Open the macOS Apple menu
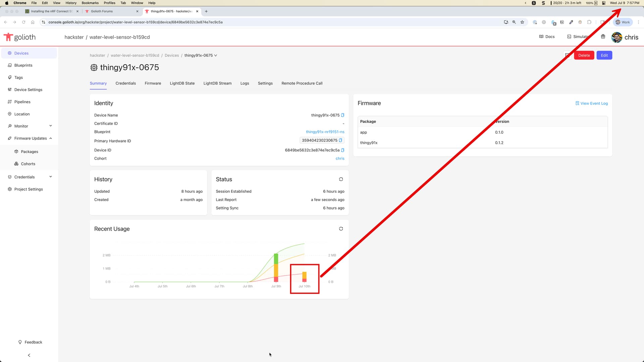The width and height of the screenshot is (644, 362). point(7,3)
